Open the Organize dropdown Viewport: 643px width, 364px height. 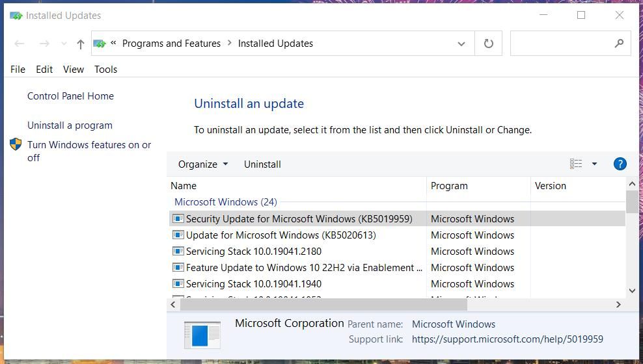point(203,164)
